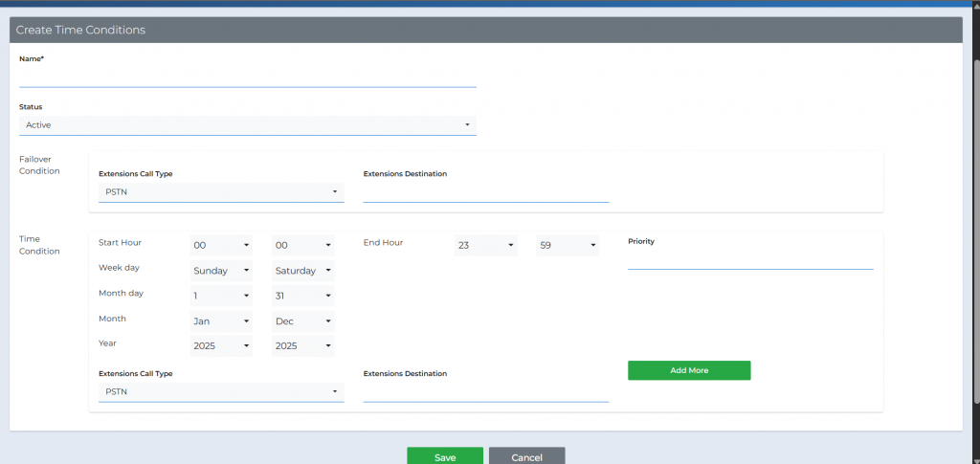Screen dimensions: 980x464
Task: Open the Month dropdown showing Dec
Action: 302,321
